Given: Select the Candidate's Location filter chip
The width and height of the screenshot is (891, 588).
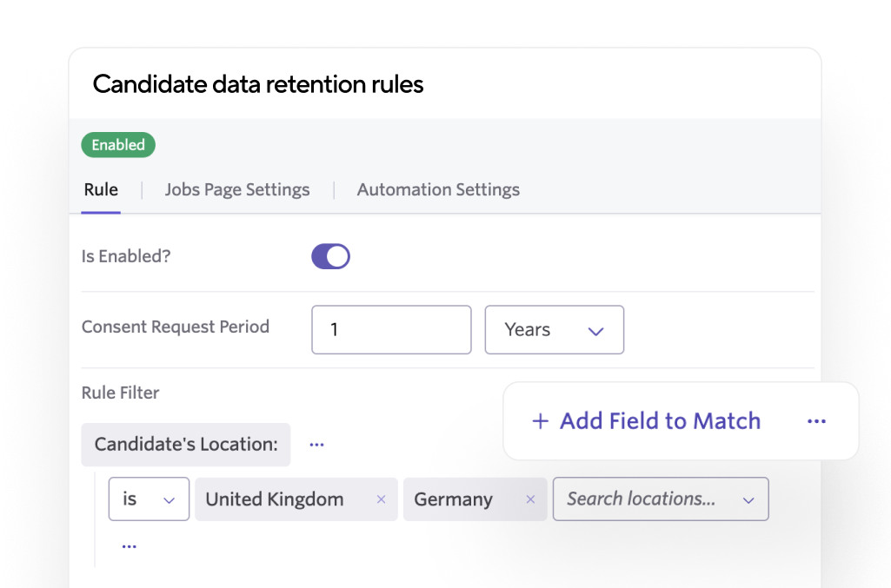Looking at the screenshot, I should (x=185, y=444).
